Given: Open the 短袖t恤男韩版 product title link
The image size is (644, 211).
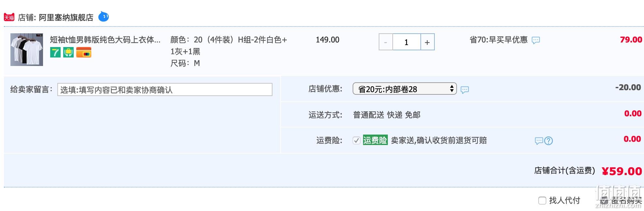Looking at the screenshot, I should point(105,40).
